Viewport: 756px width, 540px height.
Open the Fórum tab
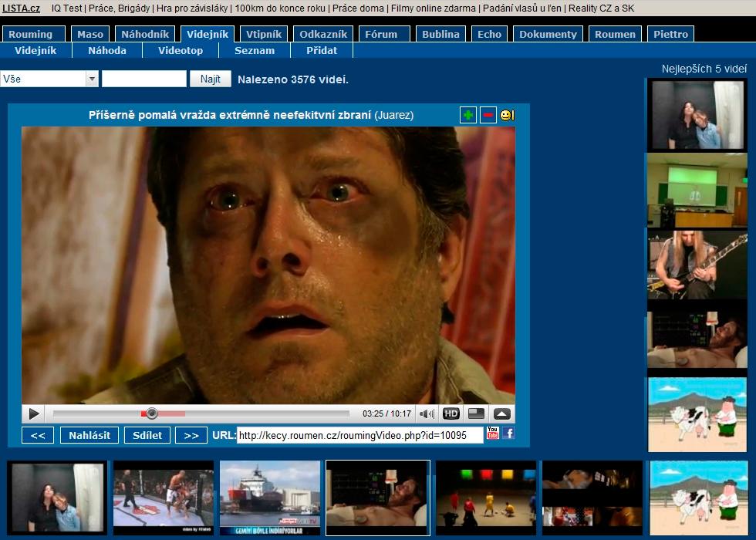click(x=384, y=34)
